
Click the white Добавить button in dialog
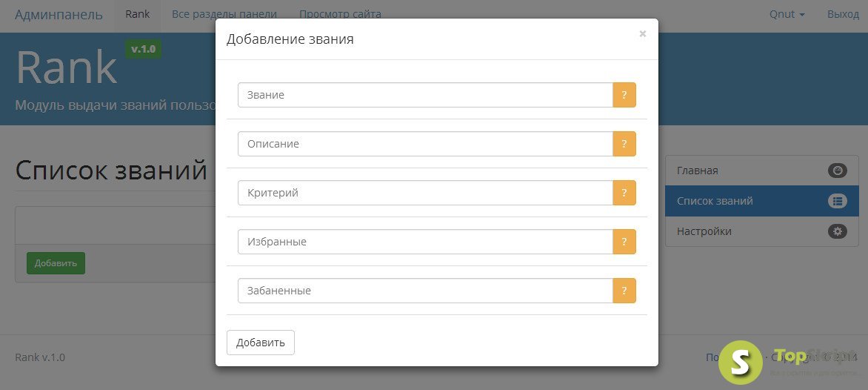(x=260, y=343)
